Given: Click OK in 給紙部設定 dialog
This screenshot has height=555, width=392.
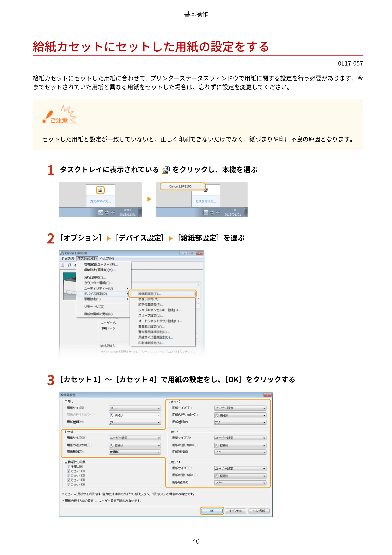Looking at the screenshot, I should 212,511.
